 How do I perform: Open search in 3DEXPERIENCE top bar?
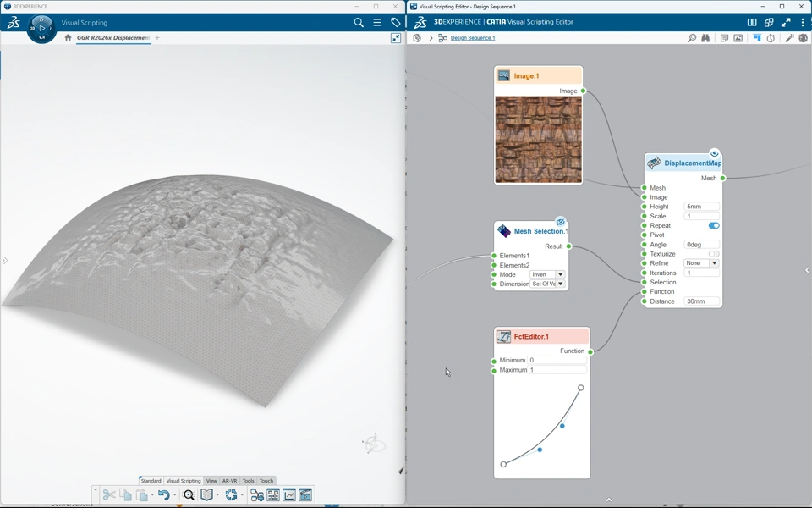[x=359, y=22]
